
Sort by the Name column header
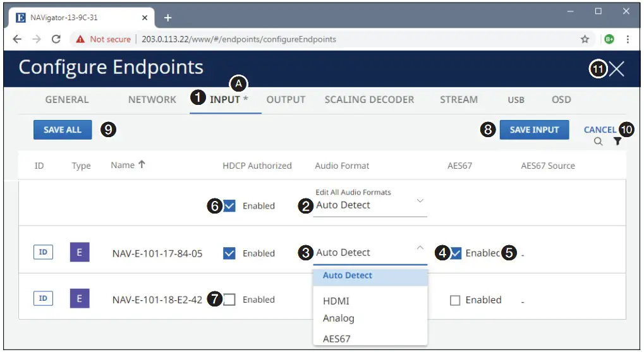pos(128,165)
